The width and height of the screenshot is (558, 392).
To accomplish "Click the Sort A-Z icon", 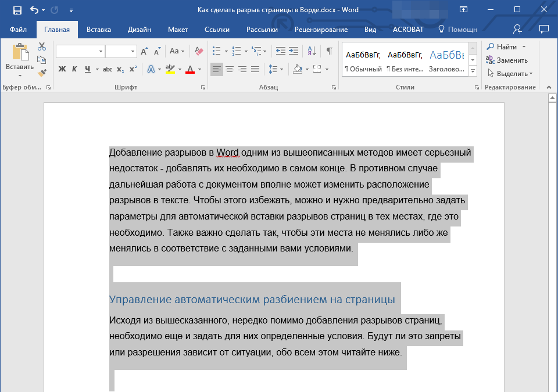I will click(311, 51).
